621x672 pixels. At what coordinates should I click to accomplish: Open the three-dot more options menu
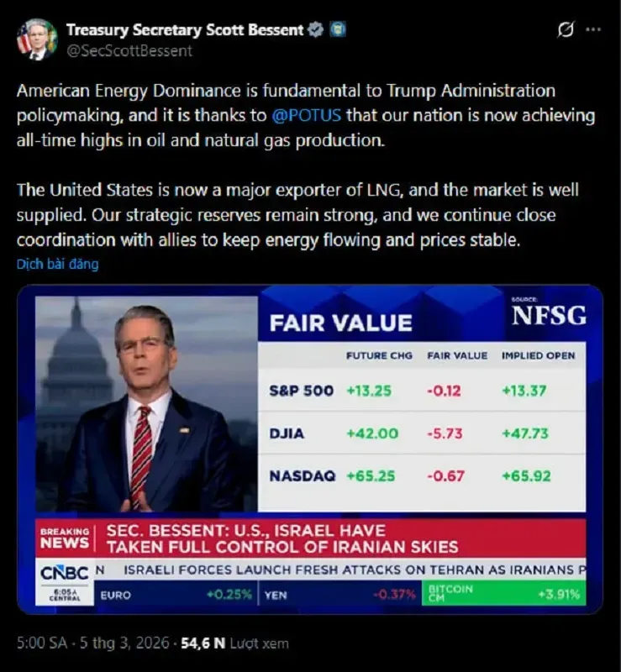(593, 29)
